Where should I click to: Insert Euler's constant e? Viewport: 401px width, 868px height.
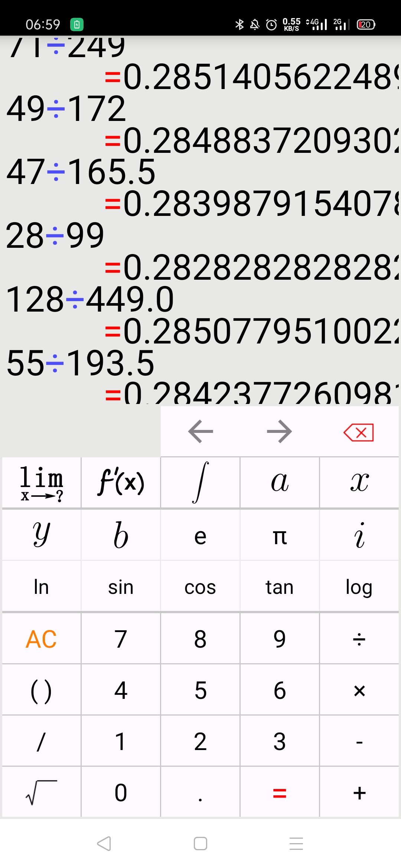coord(200,535)
